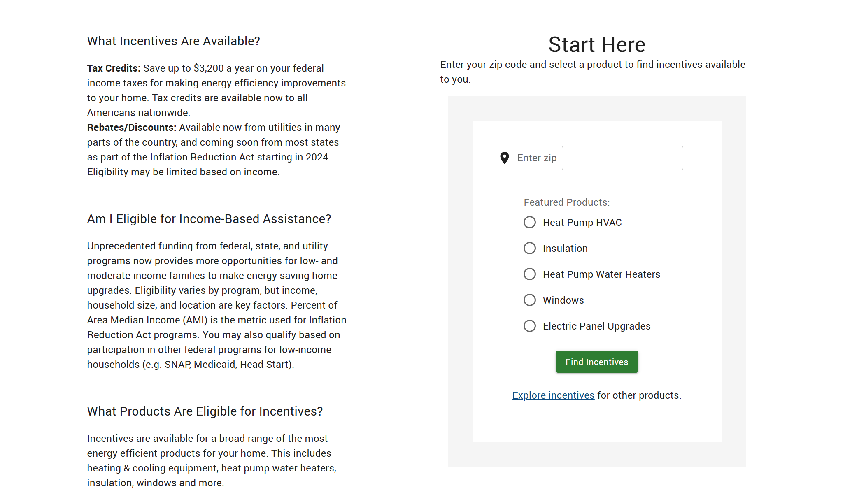Click the Enter zip label

coord(537,158)
